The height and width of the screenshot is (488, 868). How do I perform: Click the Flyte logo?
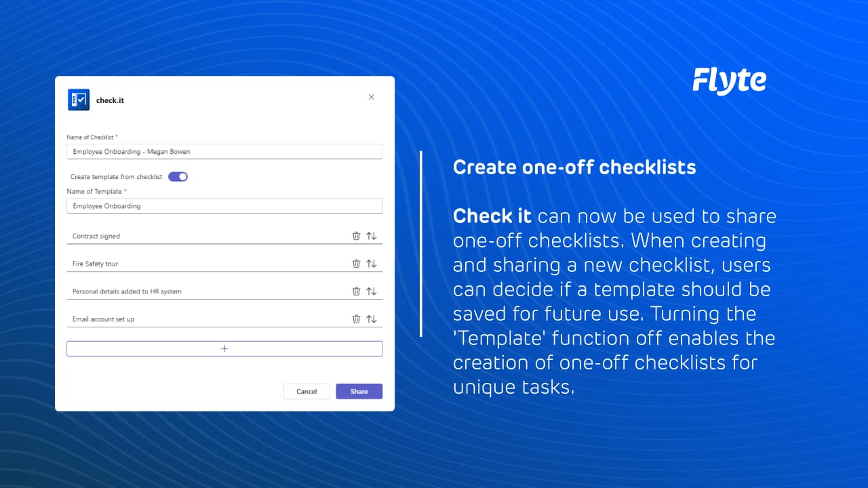729,80
